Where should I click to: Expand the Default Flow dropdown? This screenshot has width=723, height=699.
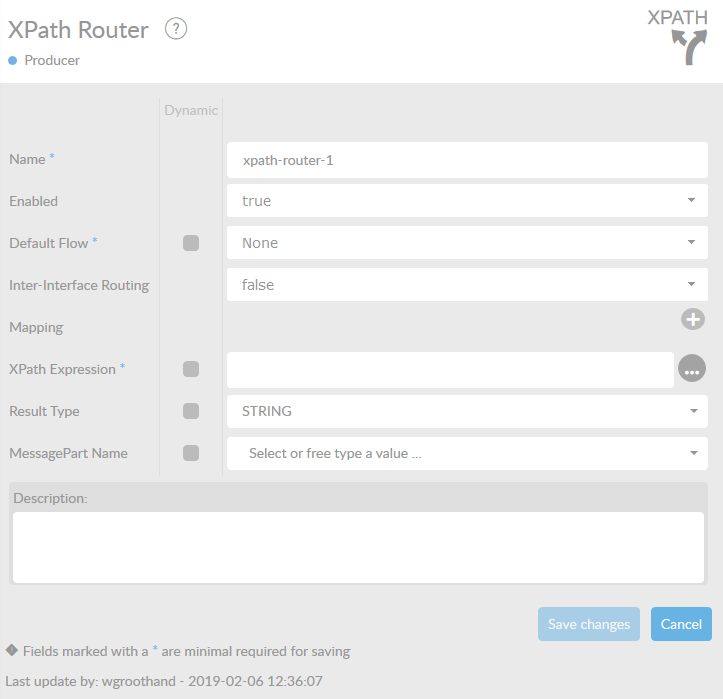click(467, 243)
